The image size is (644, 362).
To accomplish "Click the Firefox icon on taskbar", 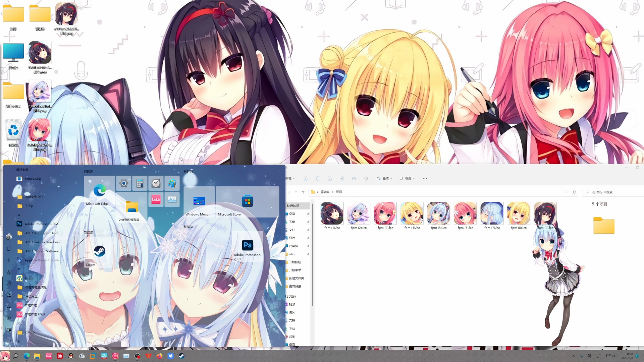I will coord(159,356).
